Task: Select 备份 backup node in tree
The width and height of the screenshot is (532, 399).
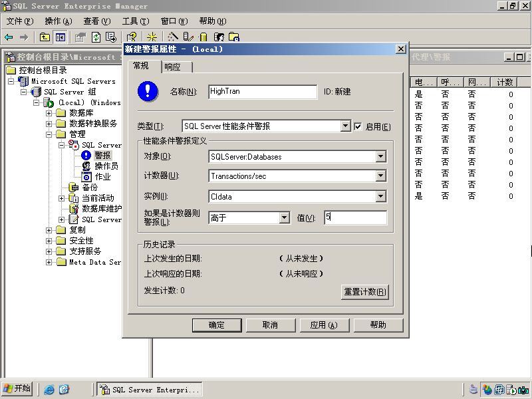Action: tap(90, 188)
